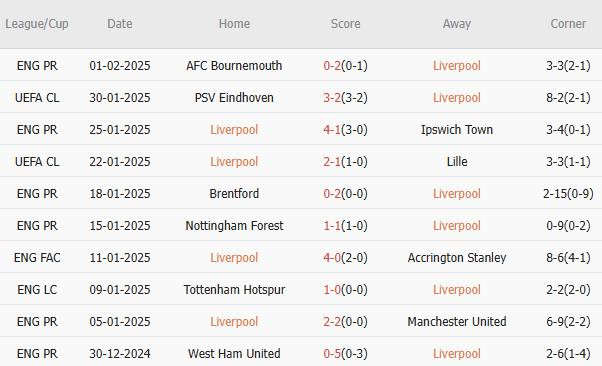The image size is (602, 366).
Task: Open Manchester United team link
Action: 456,321
